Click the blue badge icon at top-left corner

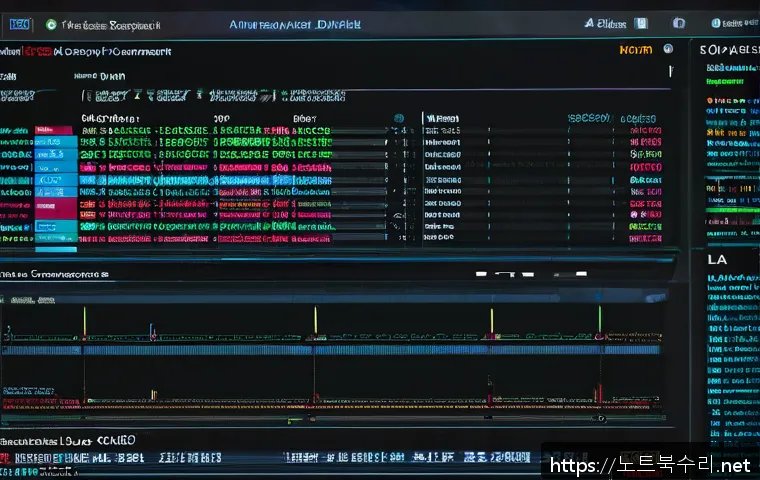point(19,24)
